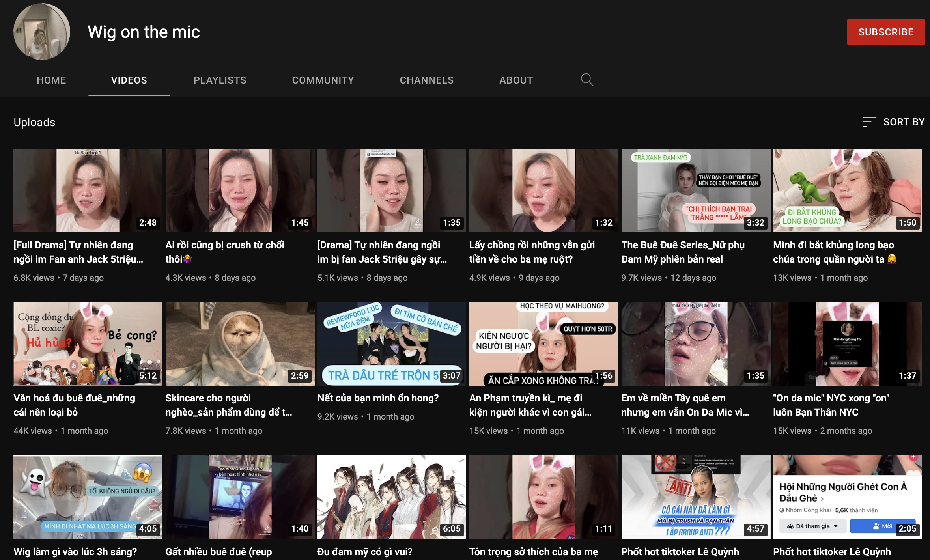Click the channel search magnifier icon
The height and width of the screenshot is (560, 930).
[x=586, y=80]
